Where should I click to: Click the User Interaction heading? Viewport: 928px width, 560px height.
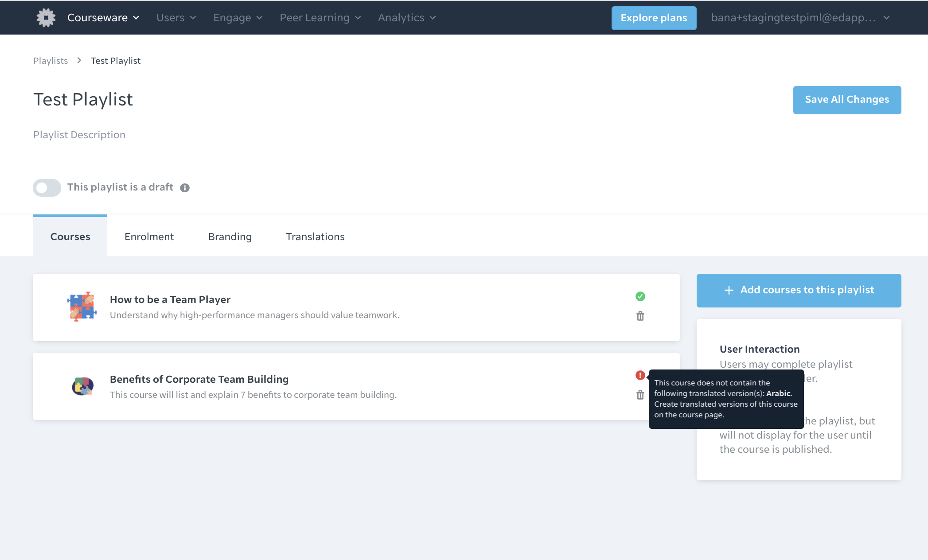pyautogui.click(x=760, y=349)
